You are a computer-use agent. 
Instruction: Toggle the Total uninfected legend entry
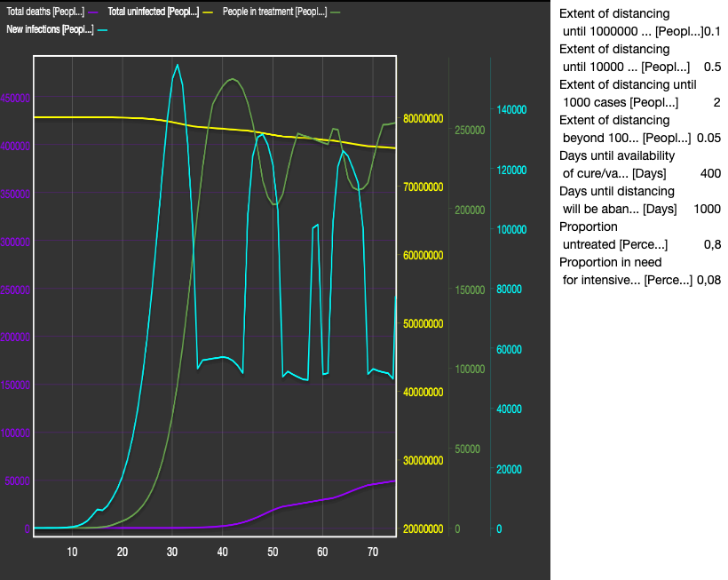[x=160, y=12]
